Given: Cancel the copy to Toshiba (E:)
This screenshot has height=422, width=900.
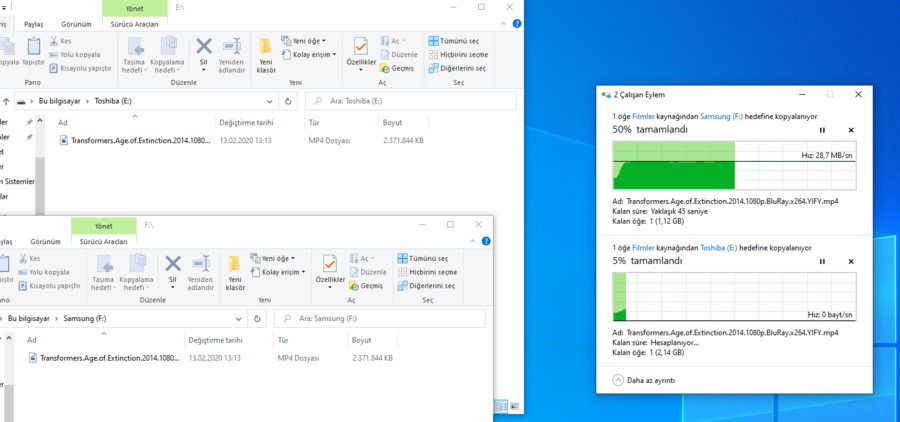Looking at the screenshot, I should point(851,261).
